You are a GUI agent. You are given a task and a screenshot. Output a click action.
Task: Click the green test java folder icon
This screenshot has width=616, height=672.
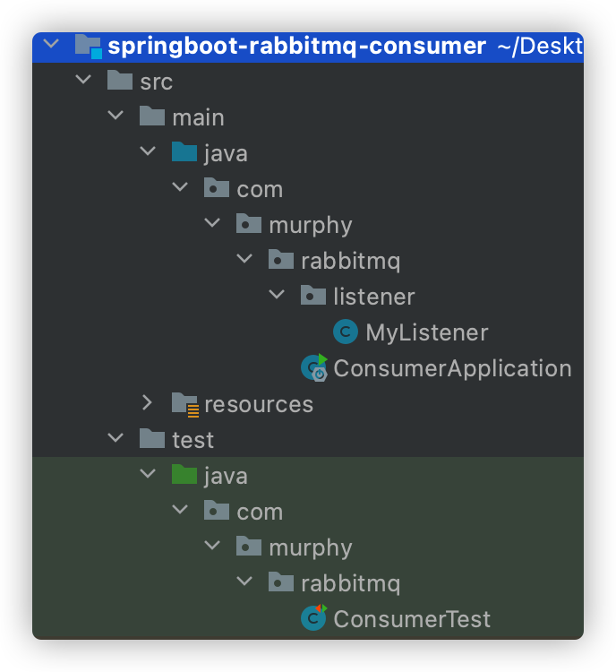[x=184, y=474]
